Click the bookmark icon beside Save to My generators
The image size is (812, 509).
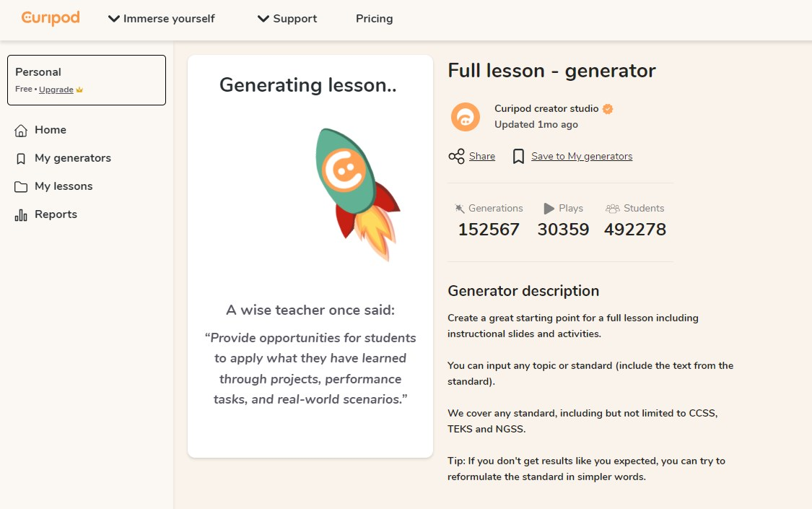click(x=518, y=157)
